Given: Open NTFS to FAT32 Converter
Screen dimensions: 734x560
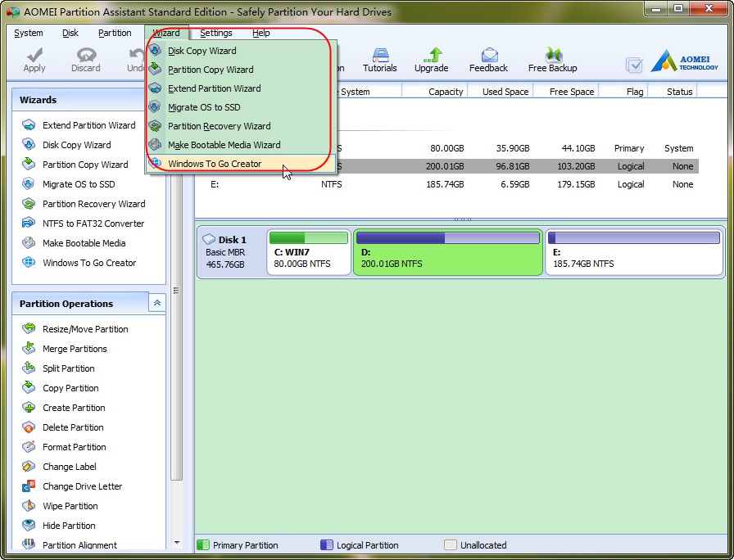Looking at the screenshot, I should (x=83, y=224).
